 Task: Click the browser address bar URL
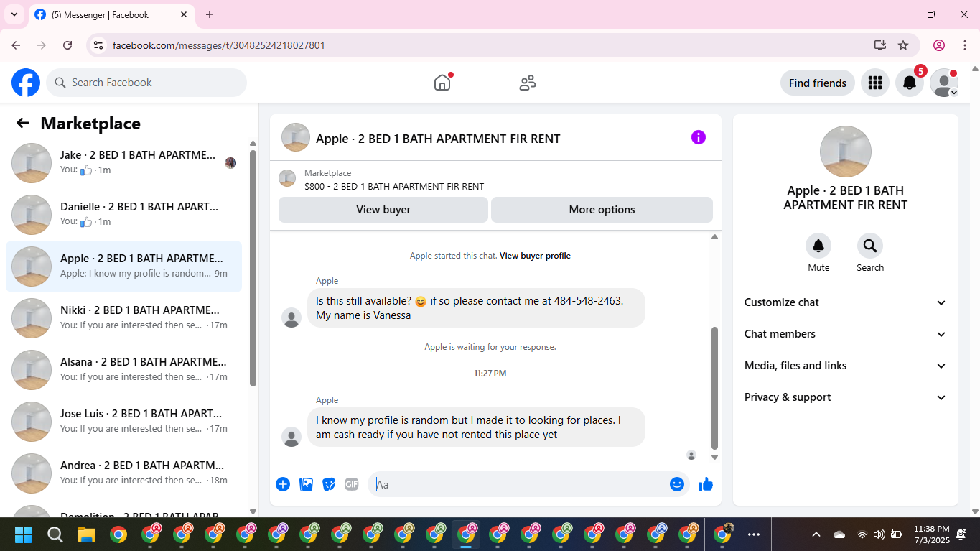(x=219, y=45)
